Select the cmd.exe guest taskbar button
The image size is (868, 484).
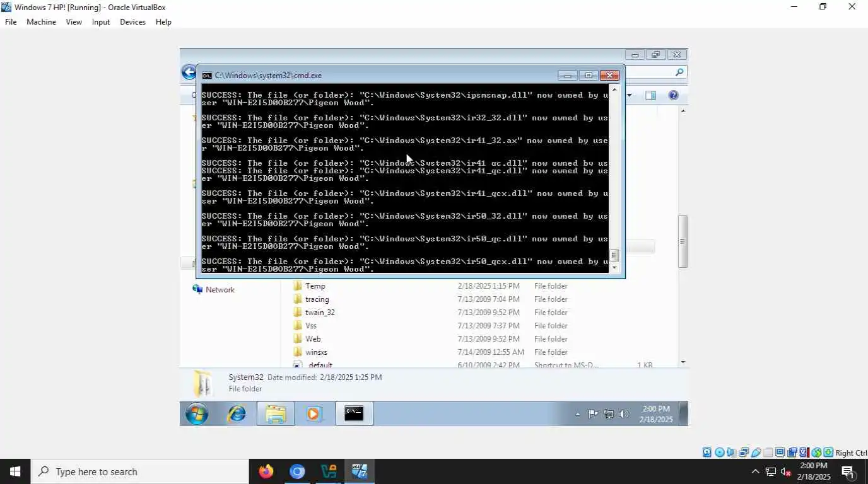coord(354,414)
